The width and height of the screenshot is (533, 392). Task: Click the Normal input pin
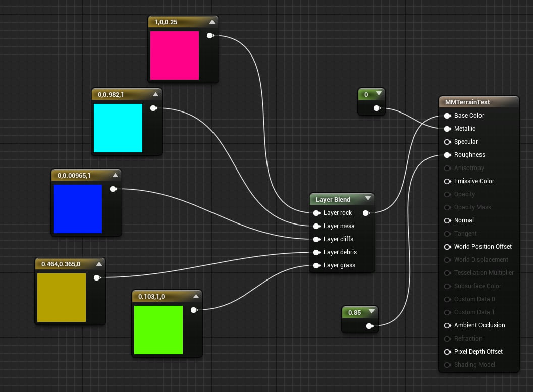click(448, 220)
